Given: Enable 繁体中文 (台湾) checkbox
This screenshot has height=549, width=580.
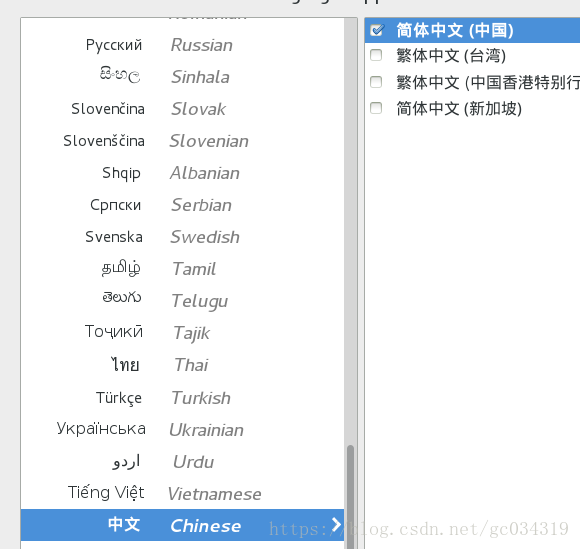Looking at the screenshot, I should [x=376, y=55].
